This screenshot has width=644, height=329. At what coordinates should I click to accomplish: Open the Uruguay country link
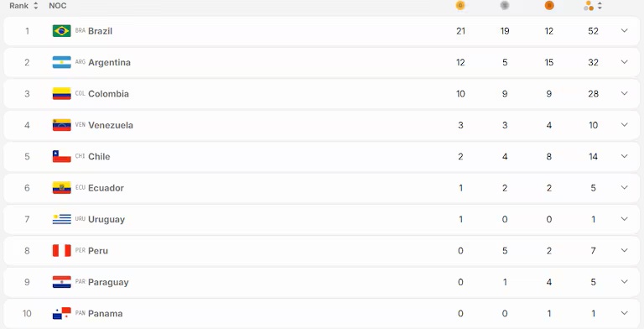coord(106,219)
